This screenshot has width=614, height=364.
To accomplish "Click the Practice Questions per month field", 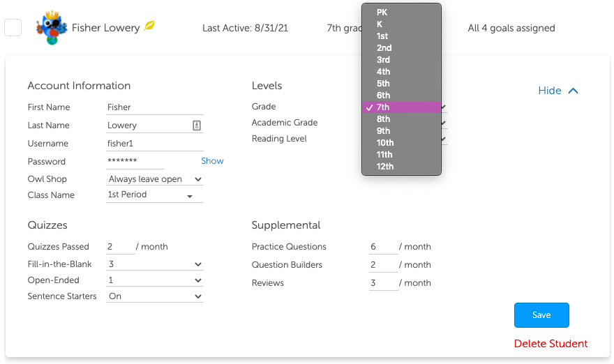I will pos(383,247).
